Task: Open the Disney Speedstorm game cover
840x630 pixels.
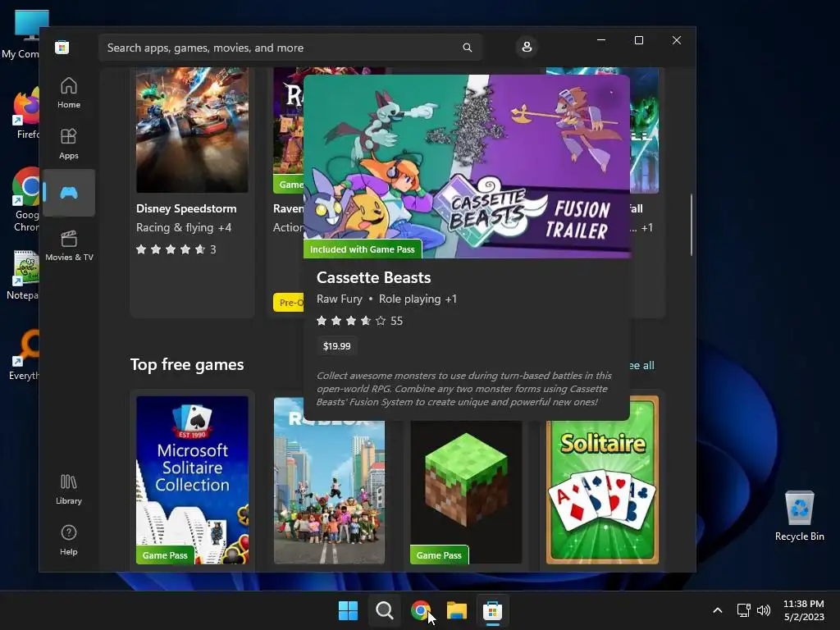Action: (x=192, y=130)
